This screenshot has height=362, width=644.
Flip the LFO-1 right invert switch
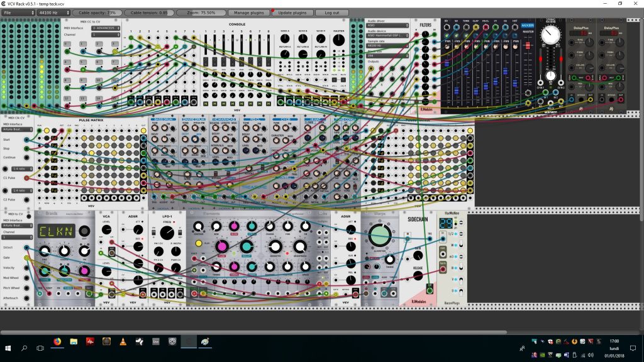pyautogui.click(x=180, y=233)
